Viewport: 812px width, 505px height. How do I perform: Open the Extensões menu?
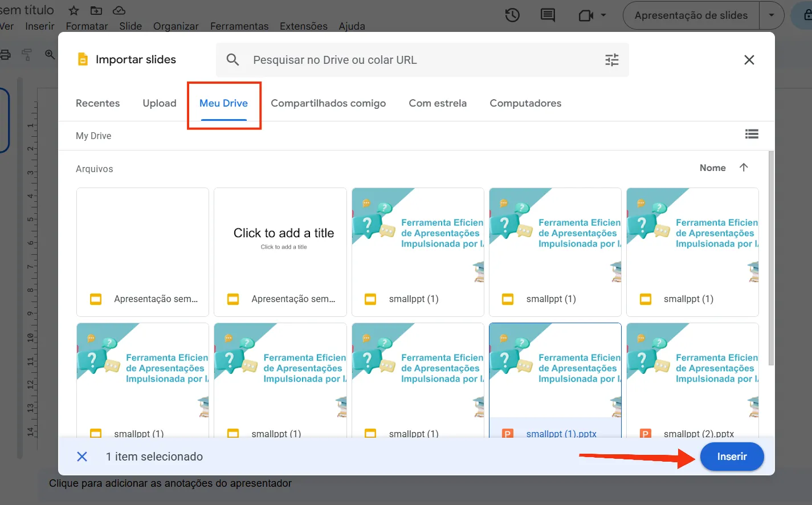click(x=303, y=26)
